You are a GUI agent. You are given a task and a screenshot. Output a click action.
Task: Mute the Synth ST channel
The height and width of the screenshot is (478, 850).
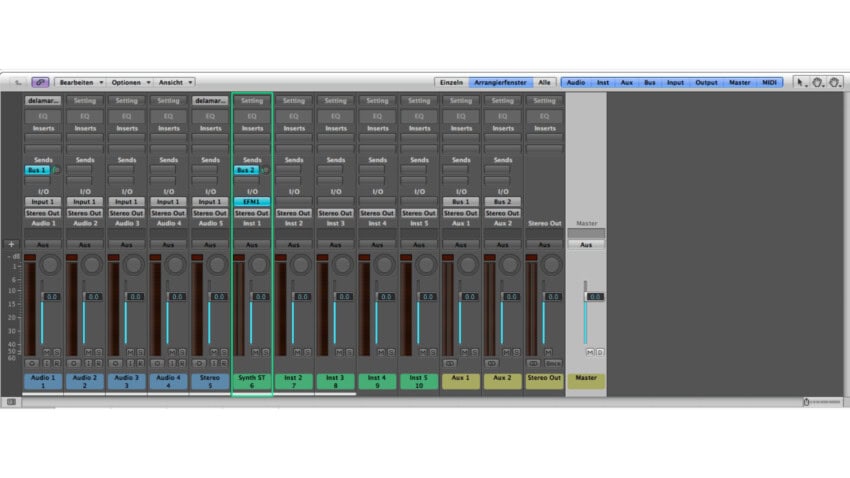click(x=255, y=352)
